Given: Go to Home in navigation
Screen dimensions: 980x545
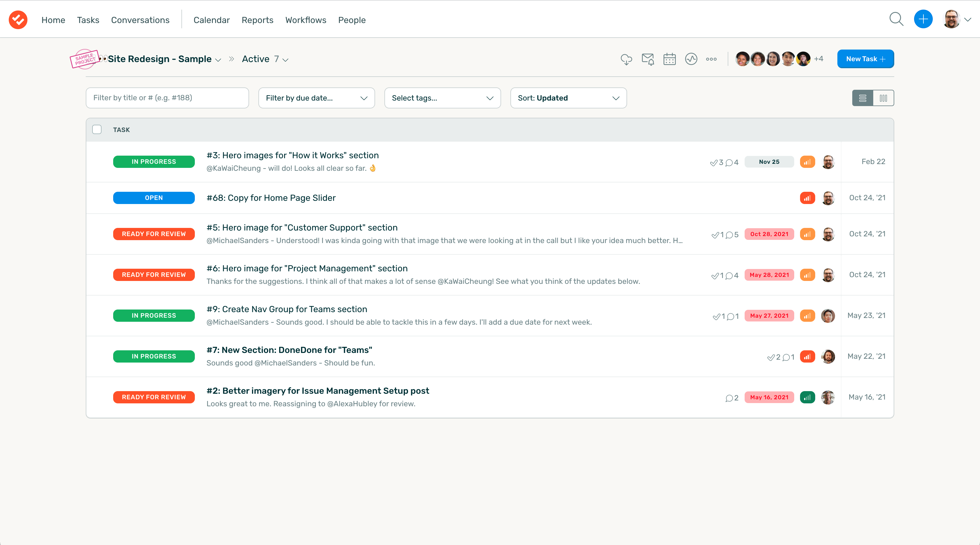Looking at the screenshot, I should click(53, 20).
